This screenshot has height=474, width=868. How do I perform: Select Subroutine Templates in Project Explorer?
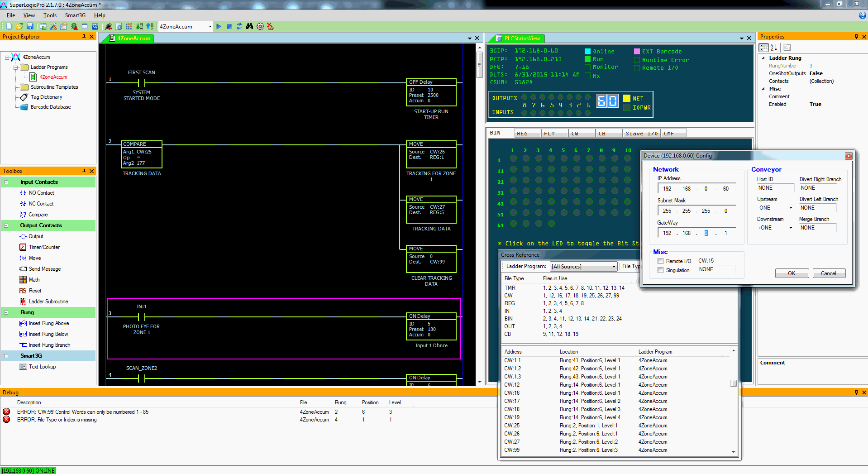(x=54, y=87)
